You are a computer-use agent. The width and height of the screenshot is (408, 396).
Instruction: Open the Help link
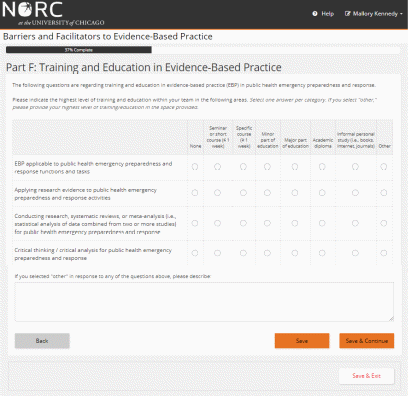pyautogui.click(x=323, y=14)
